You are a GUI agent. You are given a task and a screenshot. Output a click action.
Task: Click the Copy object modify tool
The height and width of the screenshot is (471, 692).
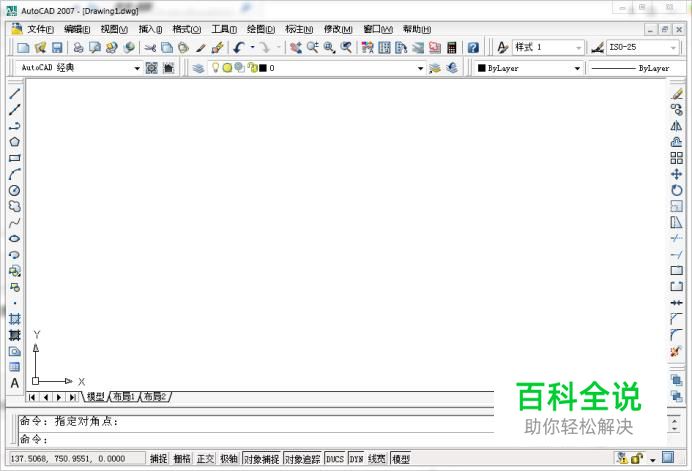click(x=676, y=109)
